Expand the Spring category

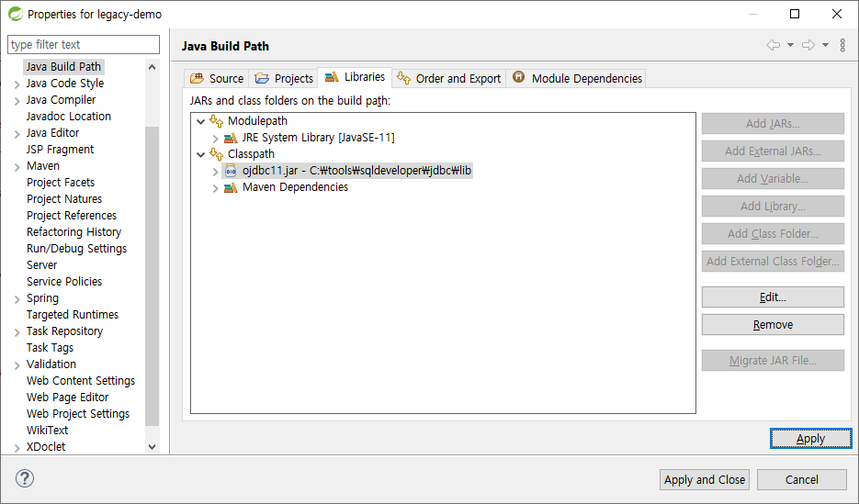pyautogui.click(x=17, y=298)
